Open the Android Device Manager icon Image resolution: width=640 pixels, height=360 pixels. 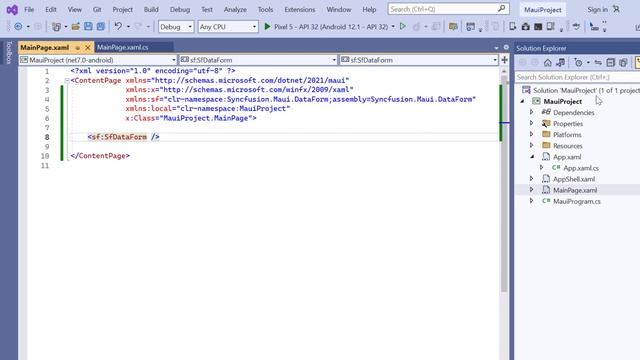(513, 27)
